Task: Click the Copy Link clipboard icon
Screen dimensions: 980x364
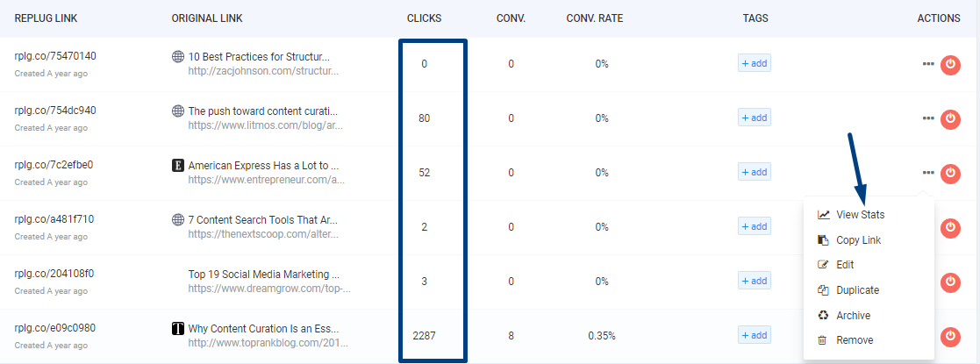Action: (x=823, y=240)
